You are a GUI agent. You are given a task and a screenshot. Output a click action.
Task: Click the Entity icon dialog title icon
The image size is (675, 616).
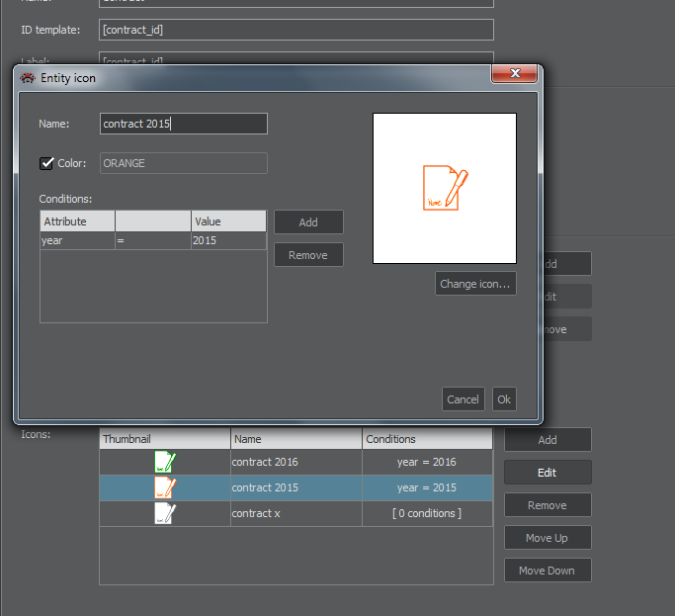[x=28, y=78]
